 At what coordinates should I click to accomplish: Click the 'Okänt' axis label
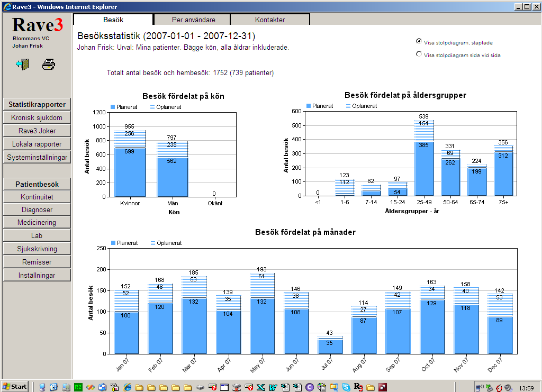215,203
